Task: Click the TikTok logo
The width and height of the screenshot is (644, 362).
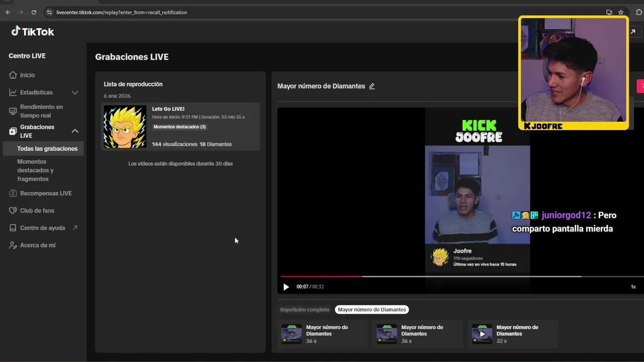Action: [33, 32]
